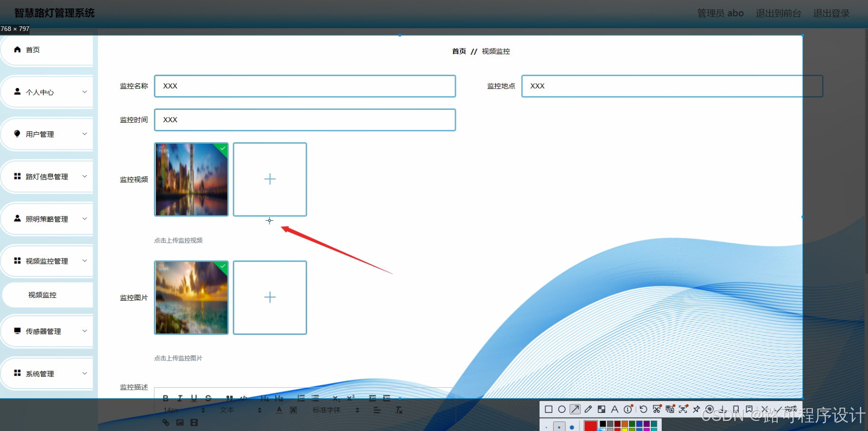
Task: Select the text annotation tool
Action: [x=615, y=409]
